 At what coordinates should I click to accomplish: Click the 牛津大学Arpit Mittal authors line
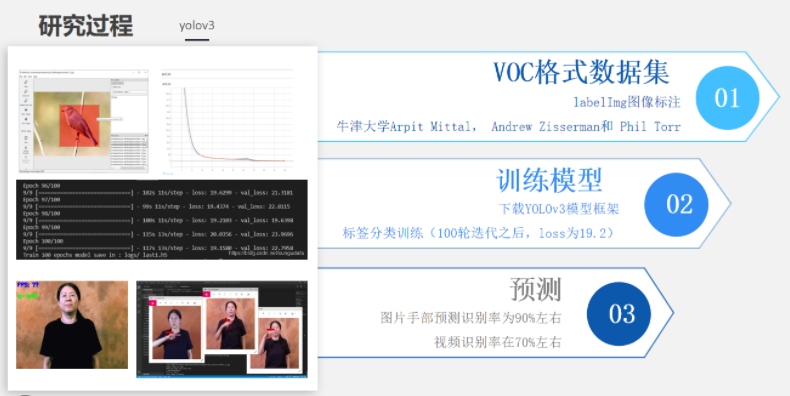[508, 126]
